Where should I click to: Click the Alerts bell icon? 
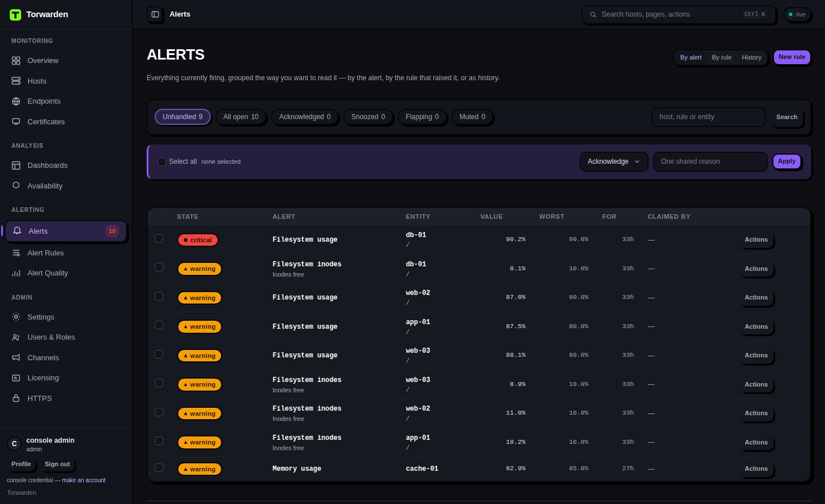(x=17, y=231)
